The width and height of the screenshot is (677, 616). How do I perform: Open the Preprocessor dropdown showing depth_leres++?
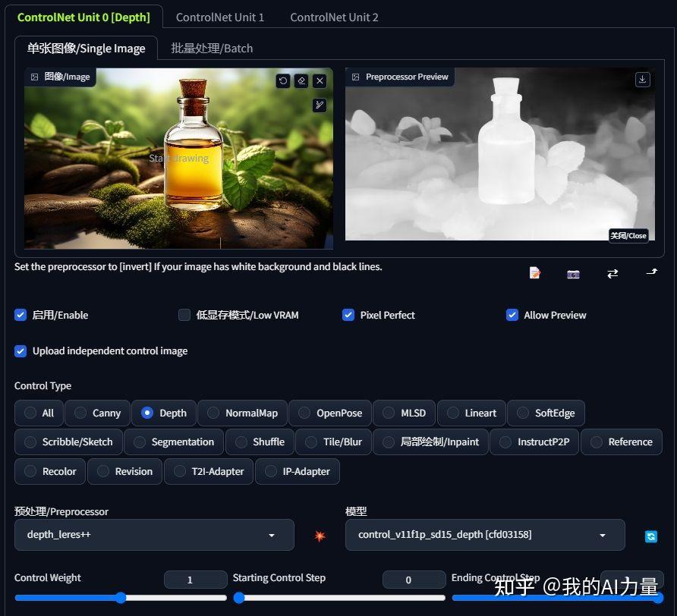click(x=153, y=535)
